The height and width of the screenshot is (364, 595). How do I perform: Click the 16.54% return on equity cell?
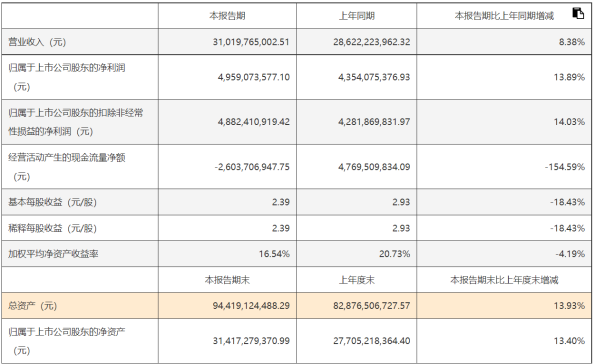(x=274, y=254)
